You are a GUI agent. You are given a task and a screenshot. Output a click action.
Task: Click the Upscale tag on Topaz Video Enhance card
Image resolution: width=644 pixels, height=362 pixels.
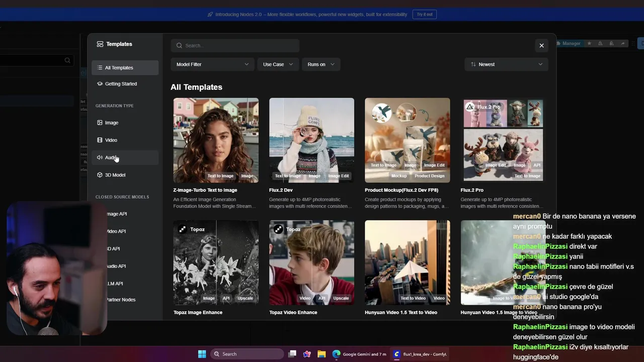pyautogui.click(x=341, y=298)
